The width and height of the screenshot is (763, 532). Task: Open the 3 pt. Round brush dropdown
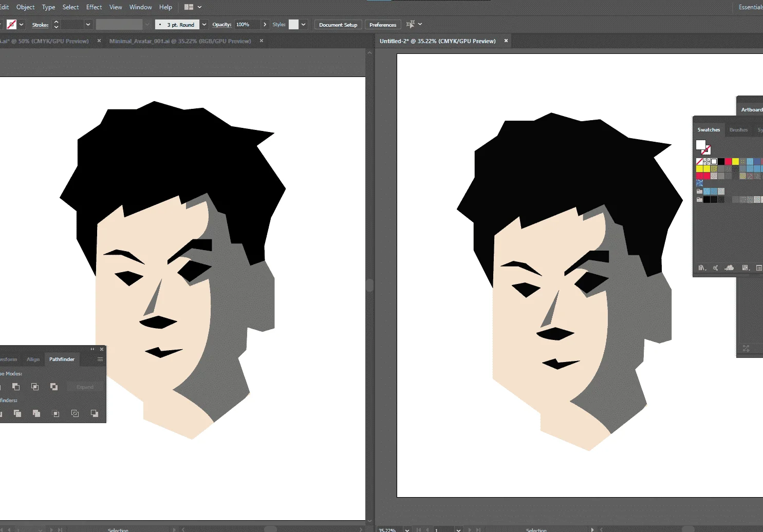pyautogui.click(x=204, y=25)
